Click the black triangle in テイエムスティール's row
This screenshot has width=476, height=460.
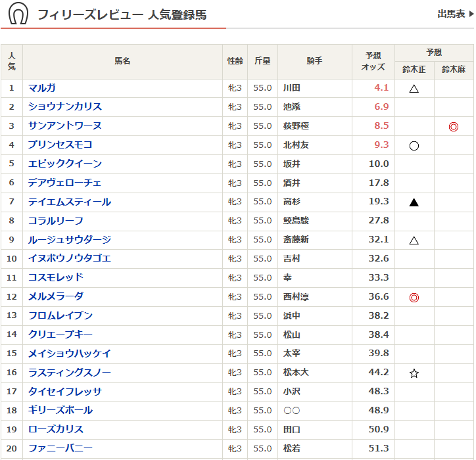click(x=414, y=202)
